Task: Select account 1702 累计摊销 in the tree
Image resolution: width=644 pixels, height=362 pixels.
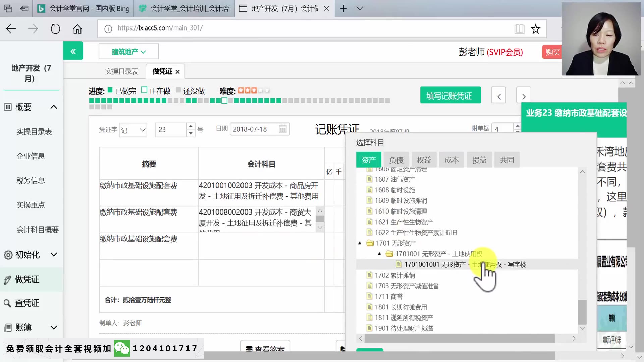Action: pyautogui.click(x=395, y=275)
